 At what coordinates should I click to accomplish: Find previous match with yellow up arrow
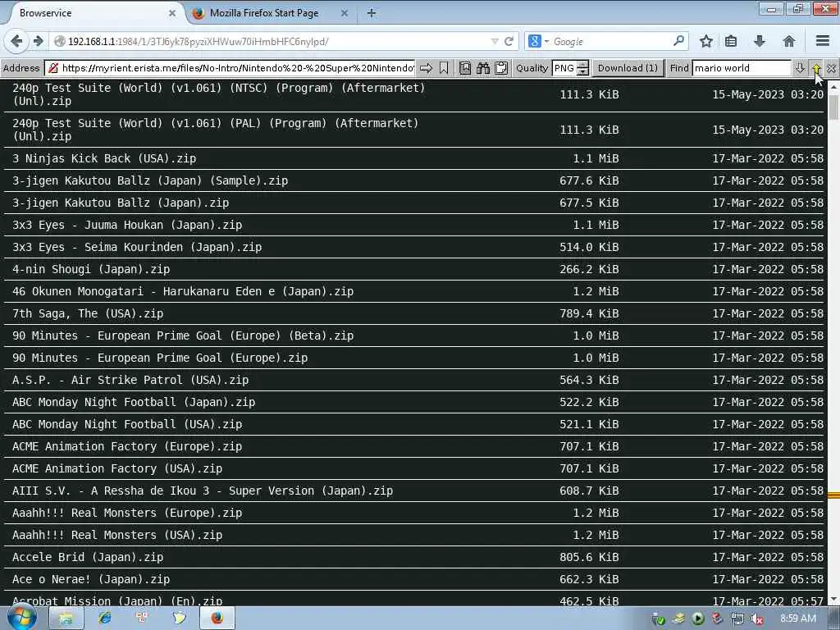(x=816, y=68)
